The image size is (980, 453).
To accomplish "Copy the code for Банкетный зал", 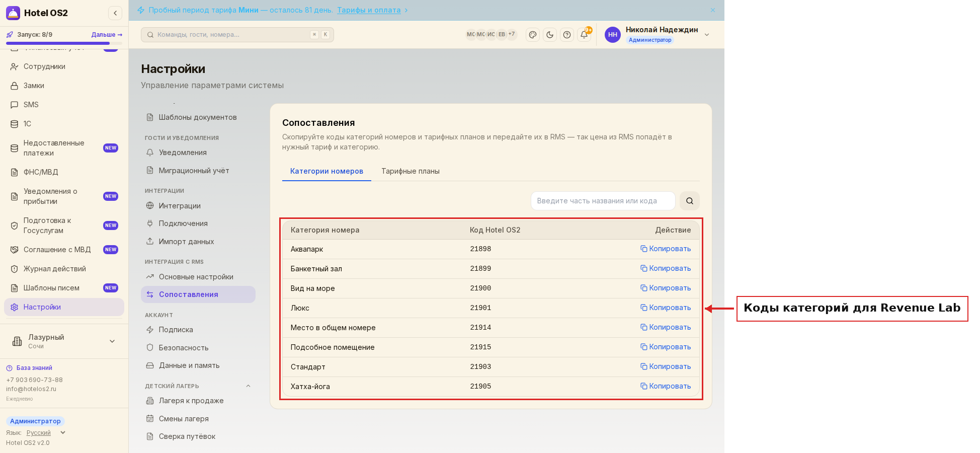I will point(666,268).
